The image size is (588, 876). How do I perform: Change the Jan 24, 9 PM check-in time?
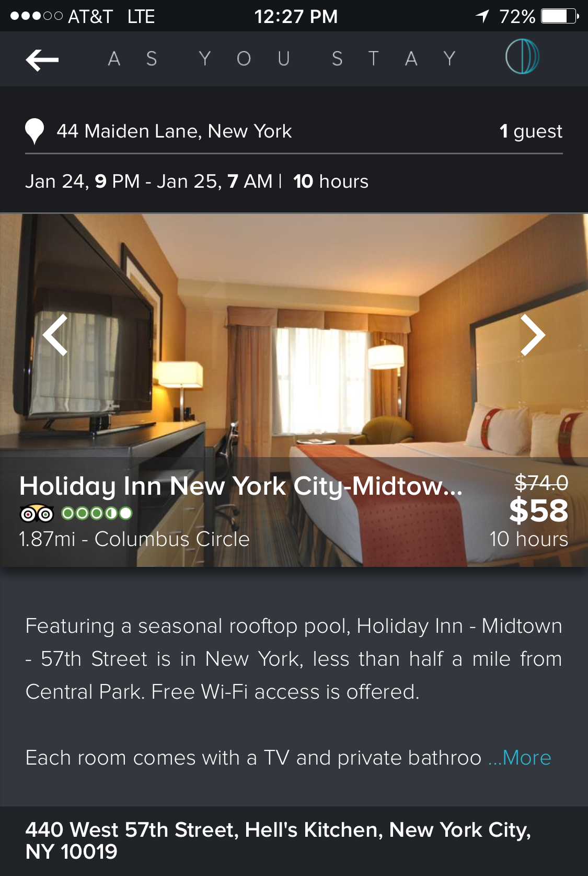83,181
